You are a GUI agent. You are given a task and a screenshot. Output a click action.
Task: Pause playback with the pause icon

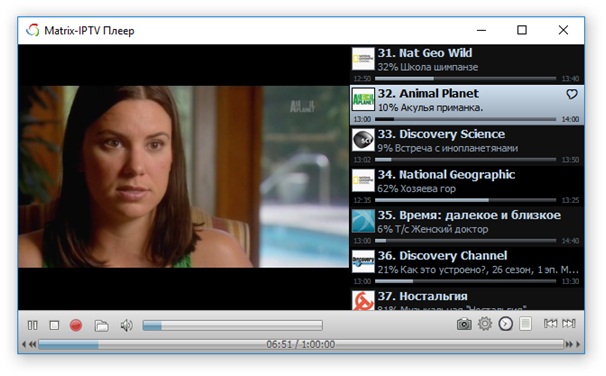pos(32,325)
